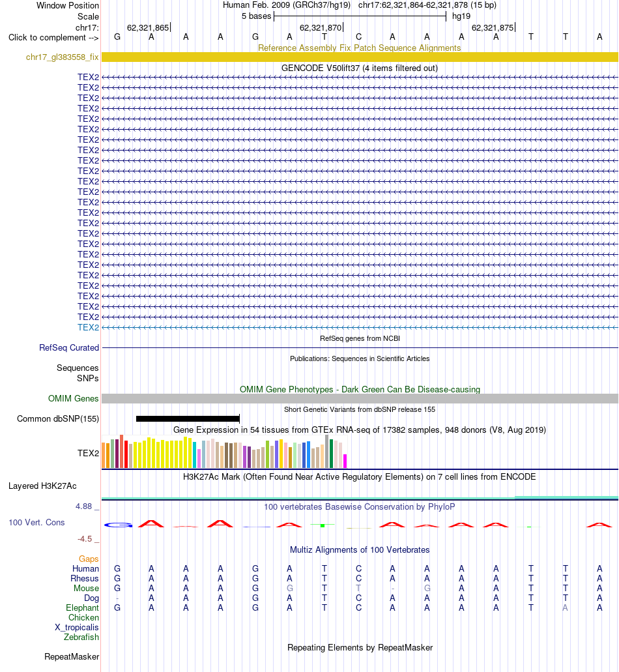
Task: Click the black TEX2 label beside GTEx chart
Action: coord(88,454)
